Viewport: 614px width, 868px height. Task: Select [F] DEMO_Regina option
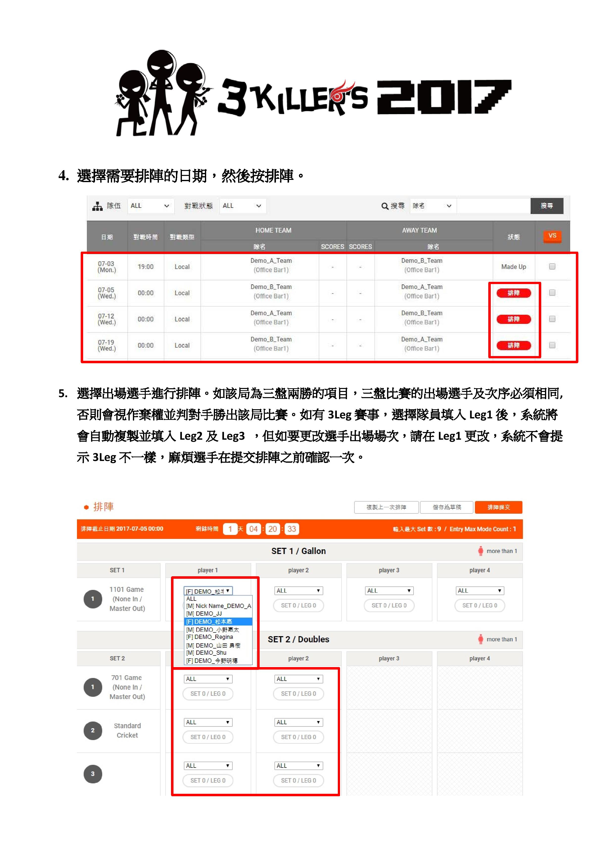pyautogui.click(x=218, y=637)
